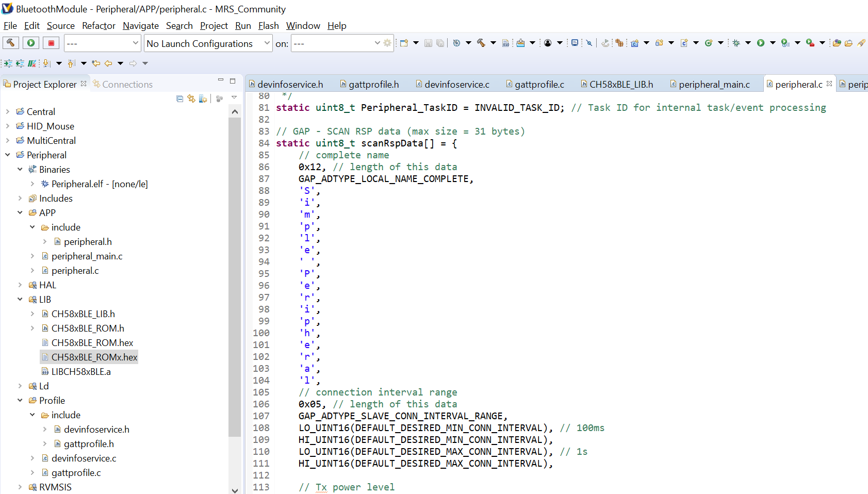Expand the Central project node
This screenshot has height=494, width=868.
pyautogui.click(x=8, y=111)
